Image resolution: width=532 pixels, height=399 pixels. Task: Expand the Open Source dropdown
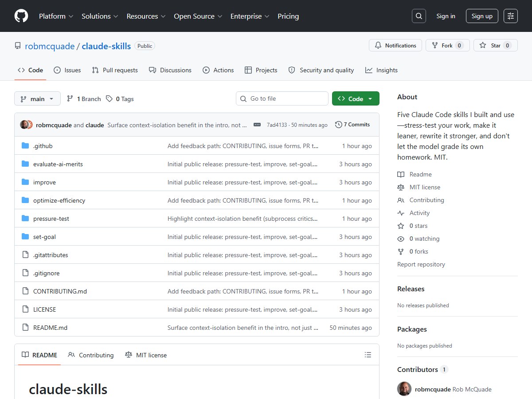197,16
